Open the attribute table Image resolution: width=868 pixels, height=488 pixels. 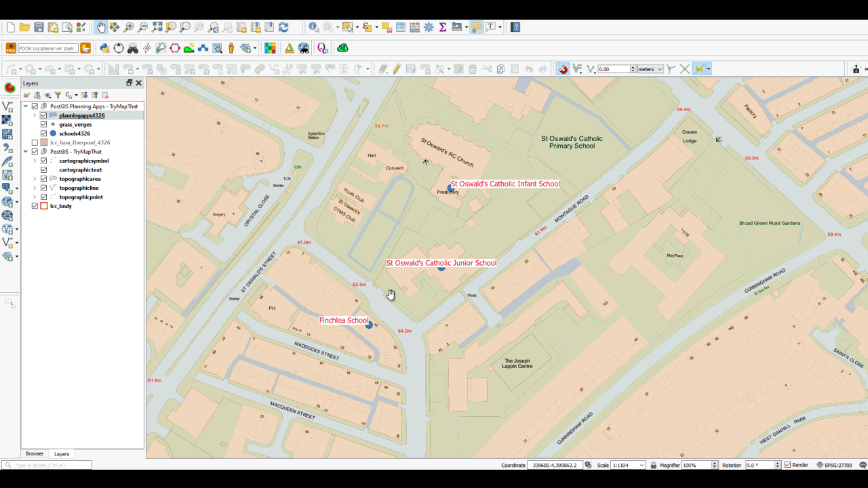pos(401,27)
